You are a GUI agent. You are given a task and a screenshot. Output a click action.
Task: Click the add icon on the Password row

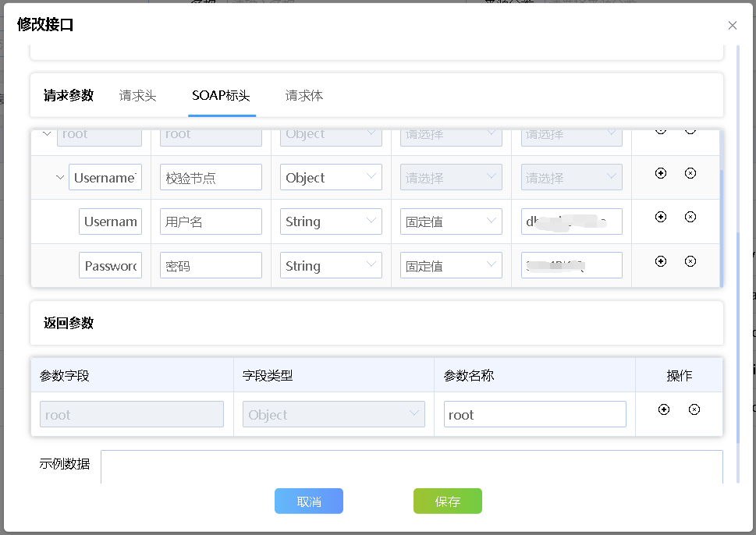coord(661,260)
